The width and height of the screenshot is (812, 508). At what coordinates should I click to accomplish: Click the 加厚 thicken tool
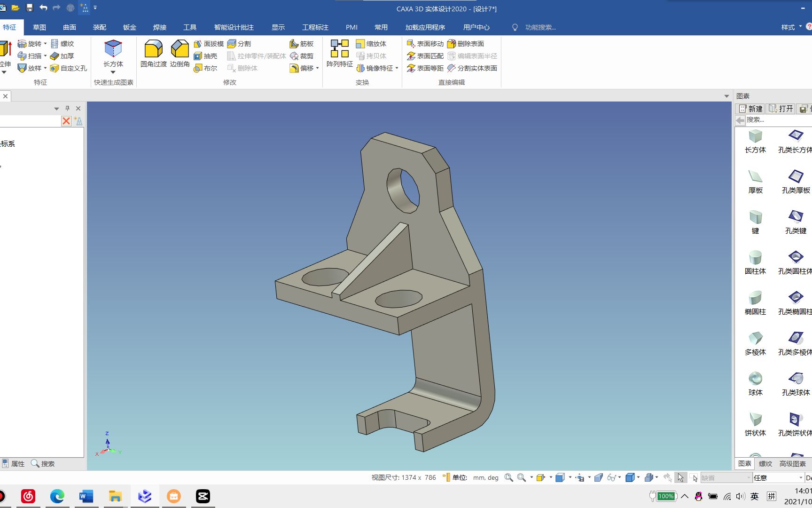(x=62, y=56)
